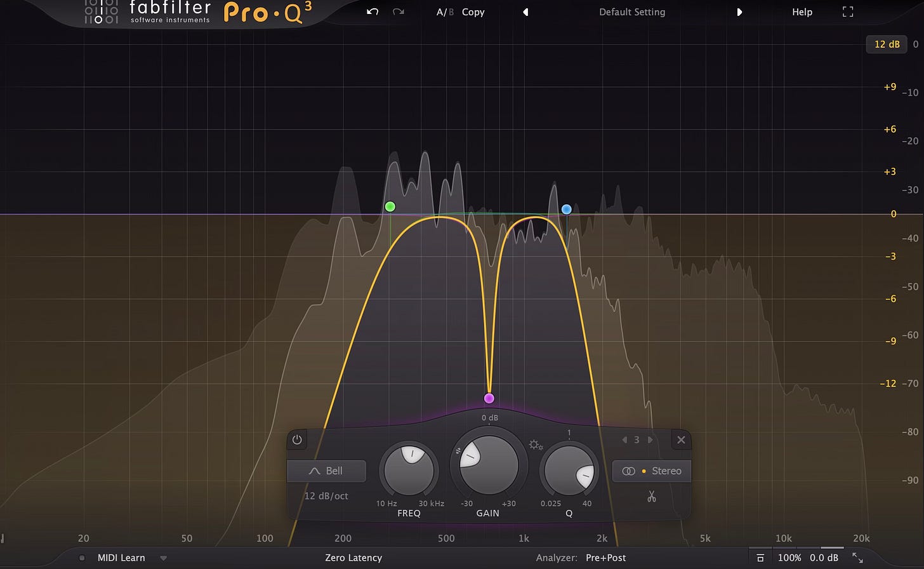Screen dimensions: 924x569
Task: Click the GAIN knob
Action: 489,464
